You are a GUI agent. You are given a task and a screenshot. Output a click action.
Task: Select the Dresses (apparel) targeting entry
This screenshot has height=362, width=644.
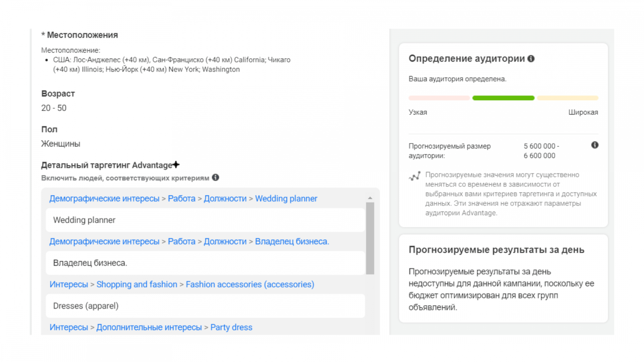click(205, 306)
